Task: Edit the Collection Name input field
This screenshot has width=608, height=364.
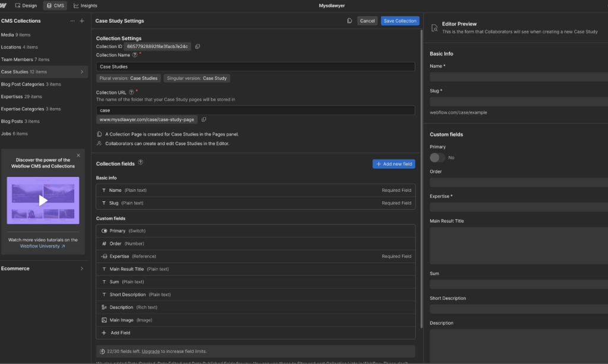Action: click(255, 67)
